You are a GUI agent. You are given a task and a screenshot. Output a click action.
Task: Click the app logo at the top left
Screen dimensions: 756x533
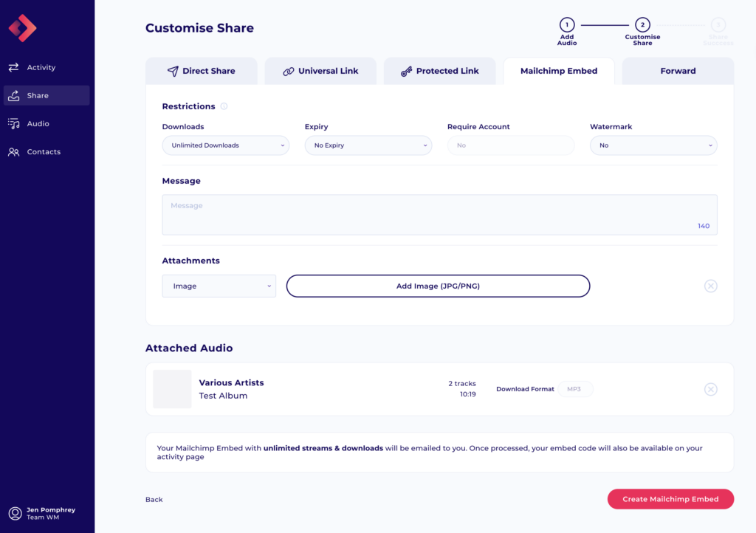click(x=23, y=30)
